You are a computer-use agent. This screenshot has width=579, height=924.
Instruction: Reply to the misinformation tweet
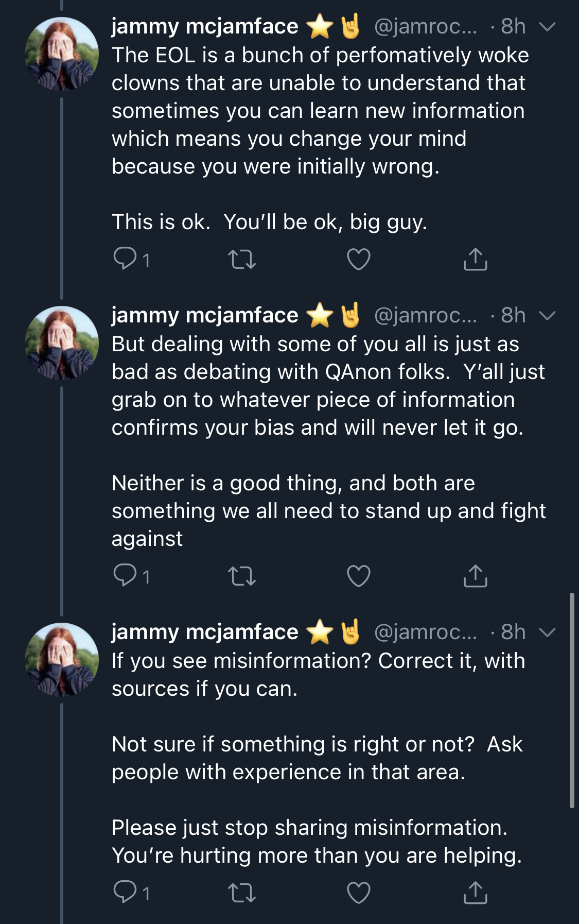click(125, 892)
